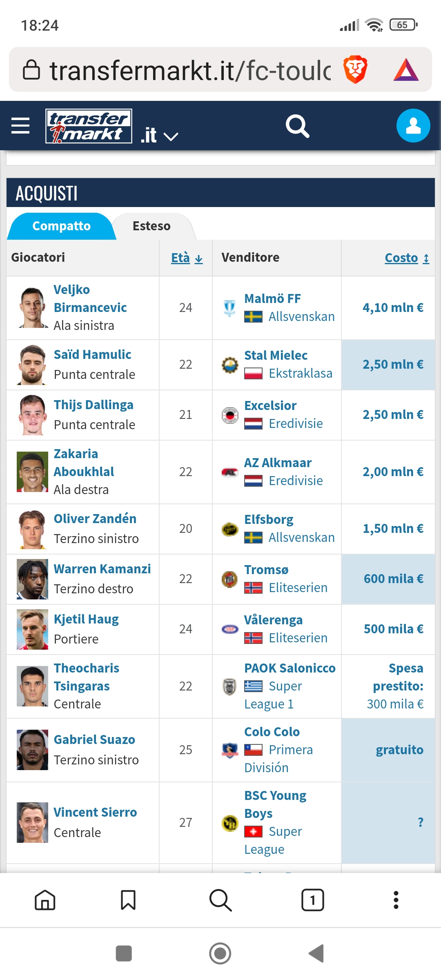Open the site search magnifier icon
This screenshot has width=441, height=980.
coord(297,126)
